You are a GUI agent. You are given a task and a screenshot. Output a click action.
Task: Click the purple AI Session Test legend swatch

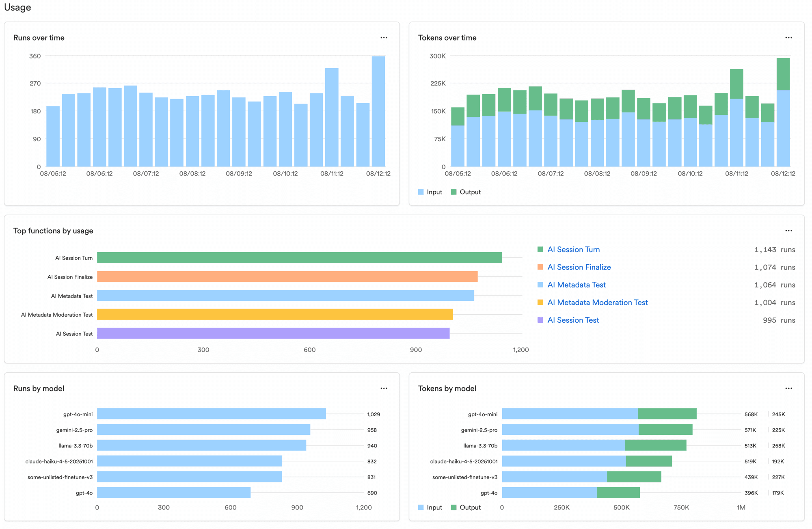click(x=540, y=320)
